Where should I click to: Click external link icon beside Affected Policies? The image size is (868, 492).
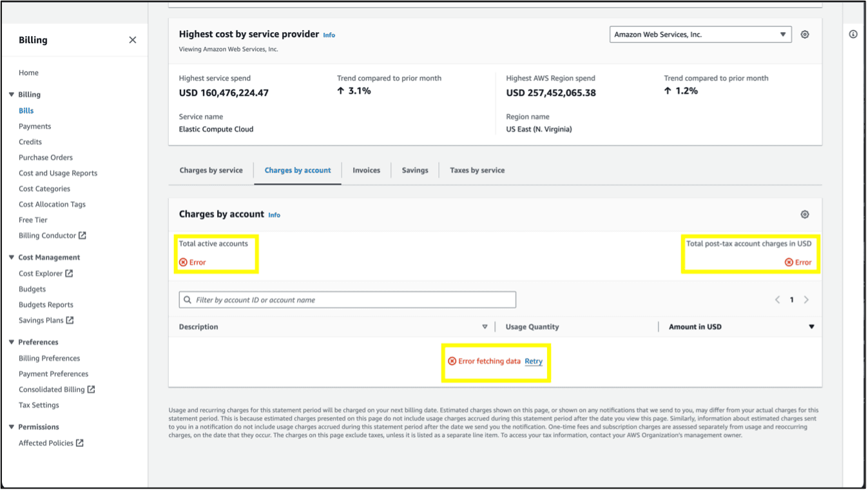pyautogui.click(x=80, y=443)
